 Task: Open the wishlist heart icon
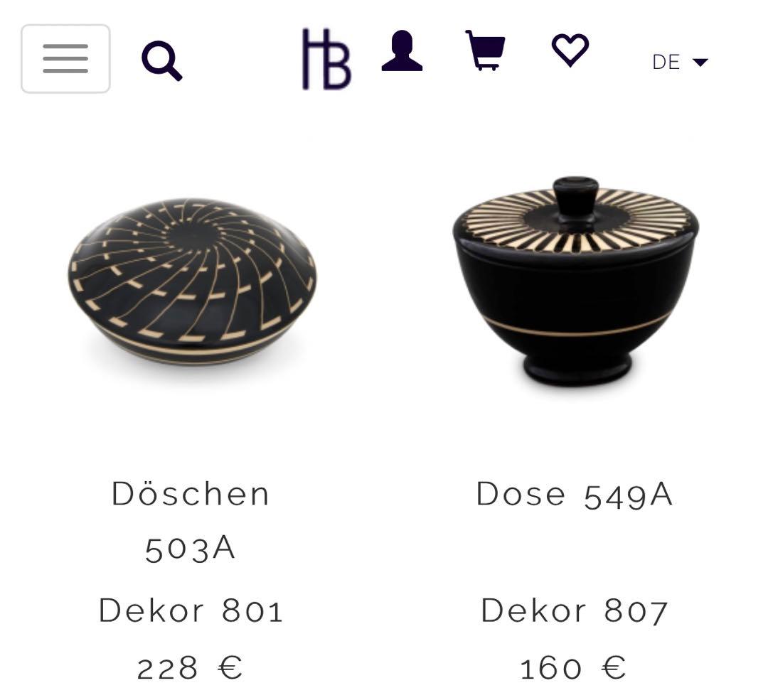coord(570,50)
